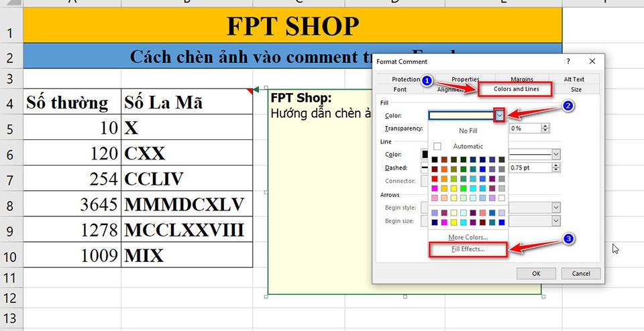Select the cell containing MIX
Screen dimensions: 644x331
[x=187, y=255]
